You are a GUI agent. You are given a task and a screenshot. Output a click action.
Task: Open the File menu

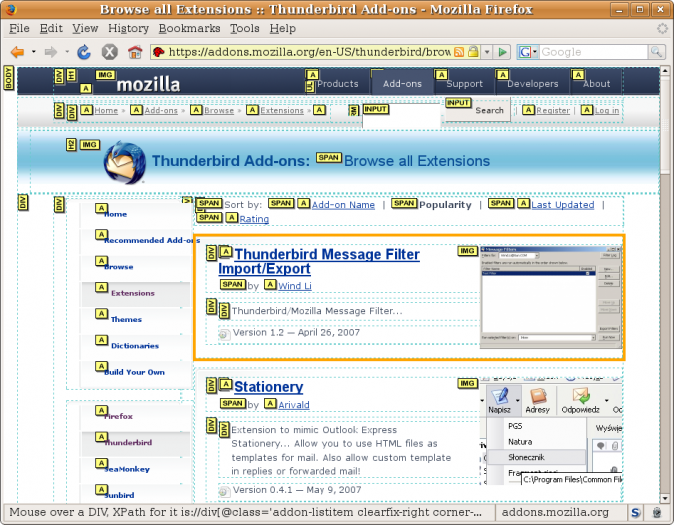19,28
